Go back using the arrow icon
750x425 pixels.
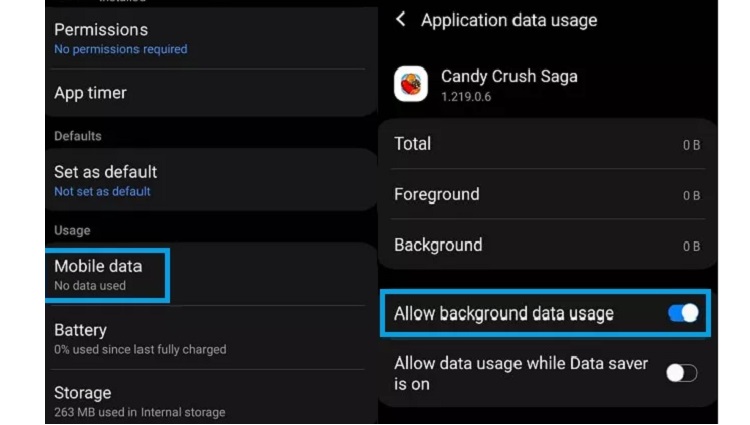pos(401,20)
